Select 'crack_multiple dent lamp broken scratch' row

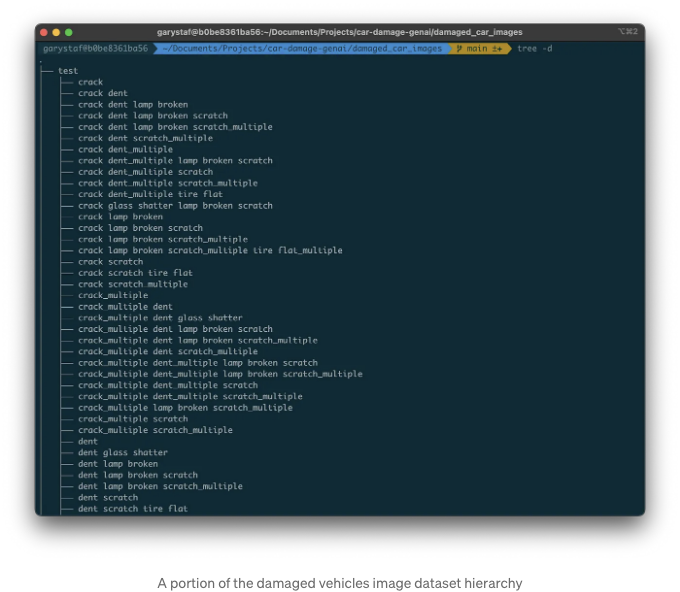[175, 329]
